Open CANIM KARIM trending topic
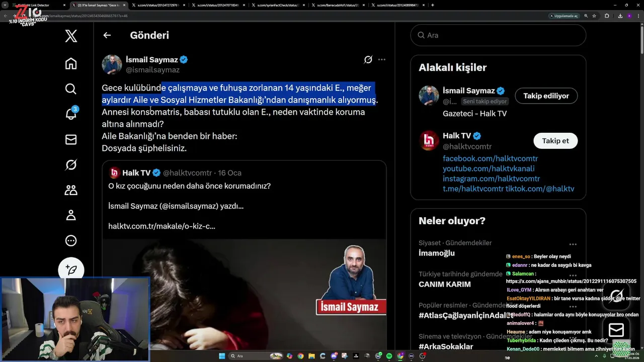The image size is (644, 362). (445, 284)
